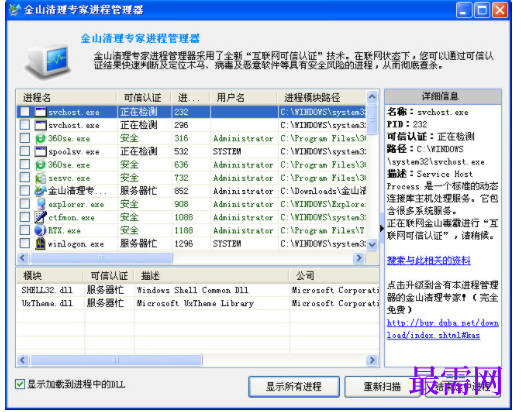
Task: Check the box for ctfmon.exe
Action: [25, 217]
